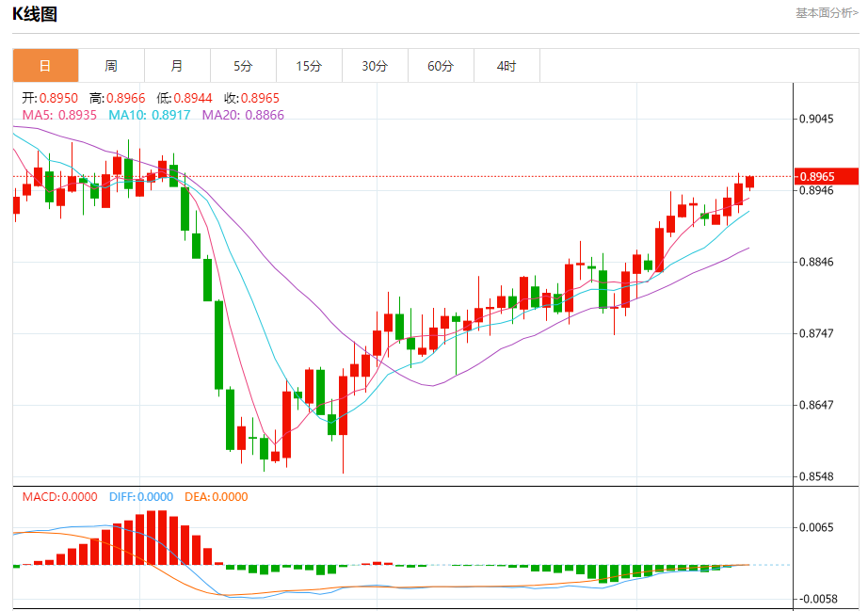868x611 pixels.
Task: Click the 高:0.8966 high value
Action: (x=118, y=98)
